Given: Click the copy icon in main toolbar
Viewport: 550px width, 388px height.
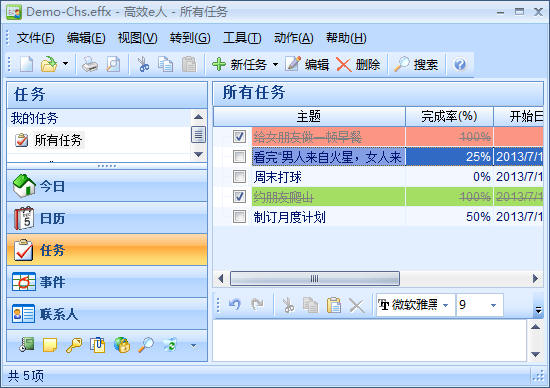Looking at the screenshot, I should tap(165, 65).
